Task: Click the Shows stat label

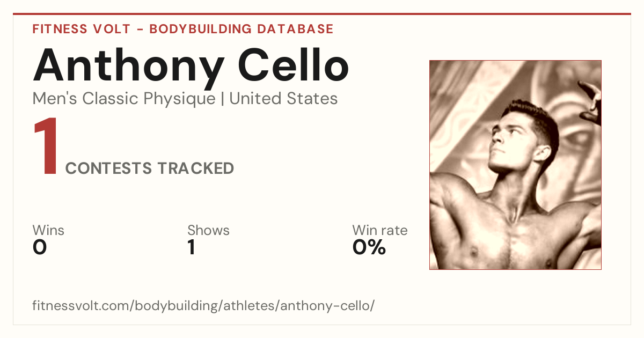Action: pyautogui.click(x=208, y=231)
